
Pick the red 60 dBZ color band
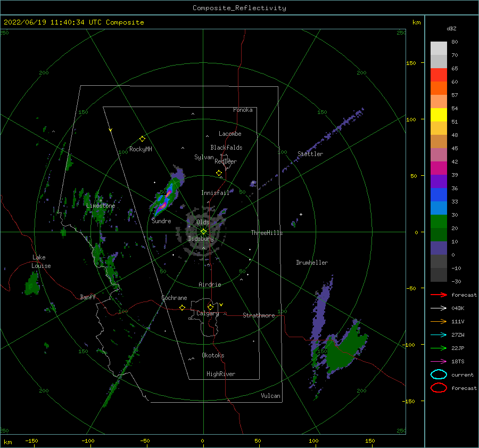point(439,75)
